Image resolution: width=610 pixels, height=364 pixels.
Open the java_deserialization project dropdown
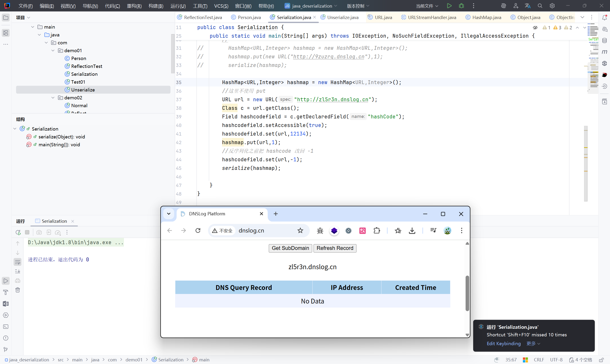click(x=311, y=6)
